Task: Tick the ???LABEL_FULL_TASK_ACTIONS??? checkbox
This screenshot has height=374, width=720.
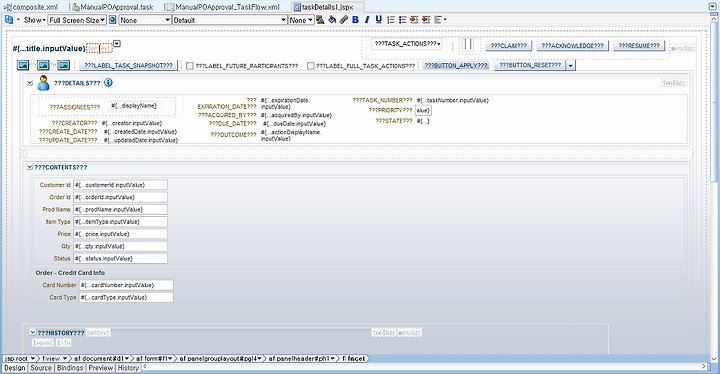Action: (x=310, y=66)
